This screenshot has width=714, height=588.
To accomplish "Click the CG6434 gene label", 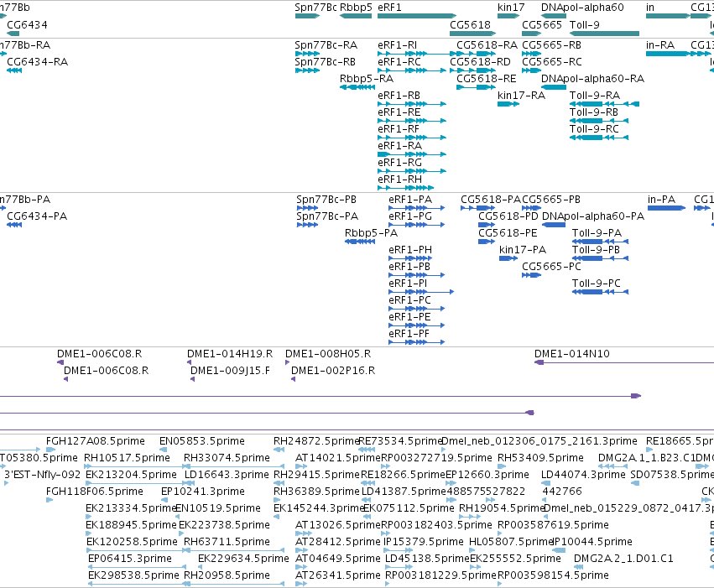I will [27, 24].
